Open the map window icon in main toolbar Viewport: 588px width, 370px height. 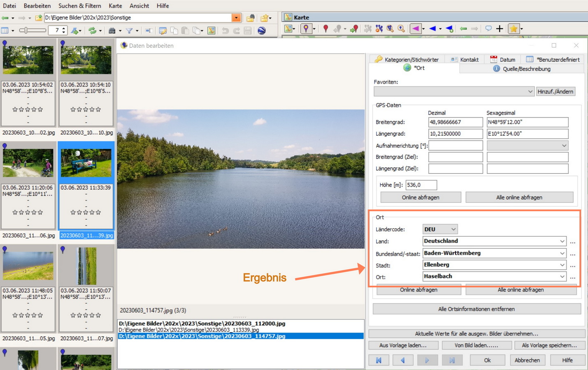pyautogui.click(x=211, y=30)
